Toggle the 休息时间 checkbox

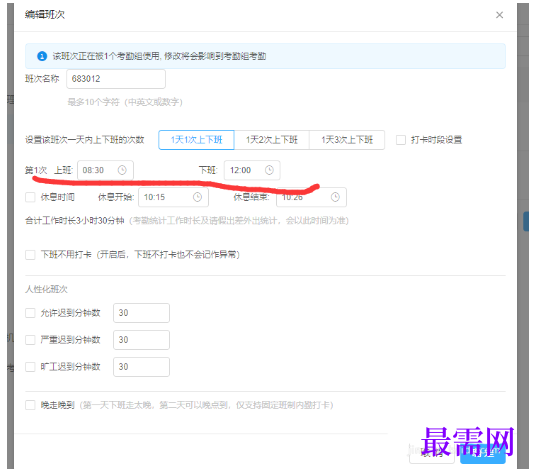coord(30,197)
